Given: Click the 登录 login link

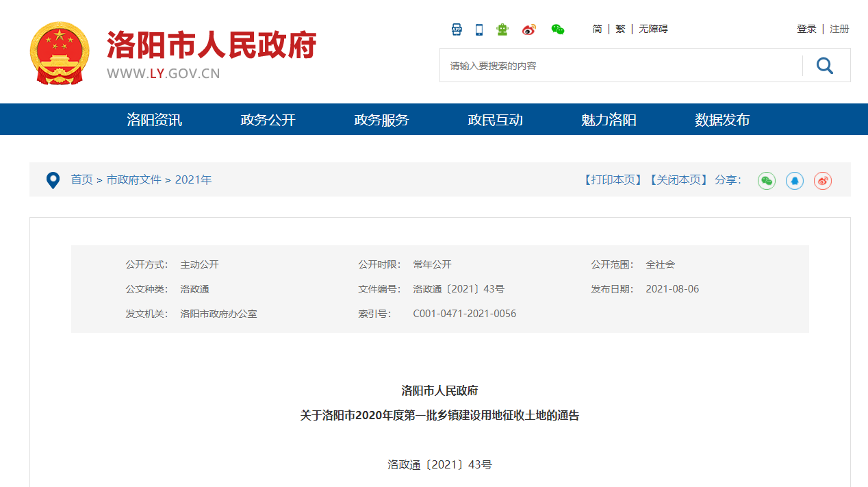Looking at the screenshot, I should (806, 29).
